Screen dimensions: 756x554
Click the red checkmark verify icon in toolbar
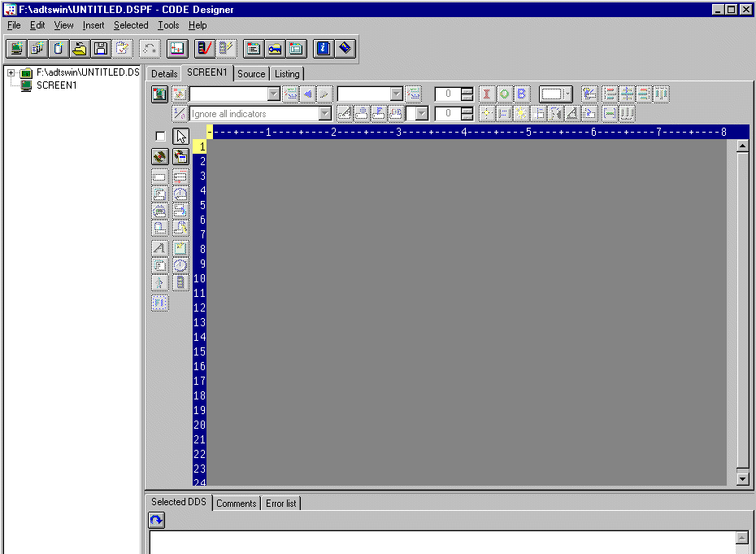click(x=204, y=49)
